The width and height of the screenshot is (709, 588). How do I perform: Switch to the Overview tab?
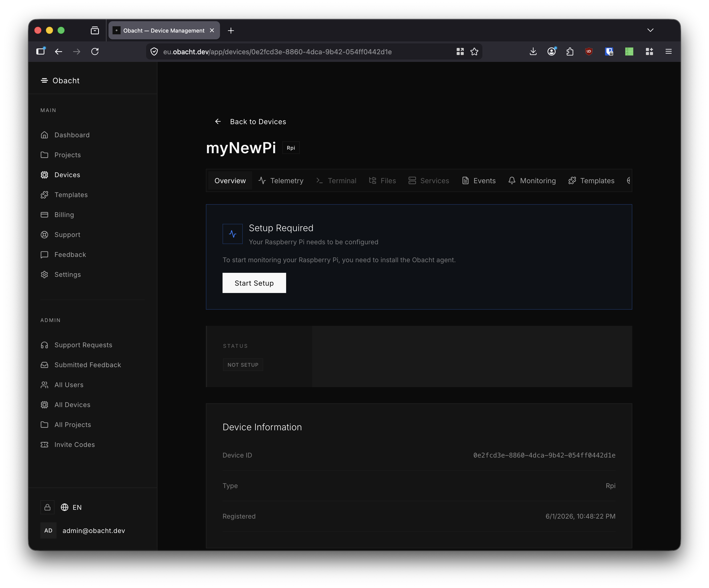(x=230, y=181)
